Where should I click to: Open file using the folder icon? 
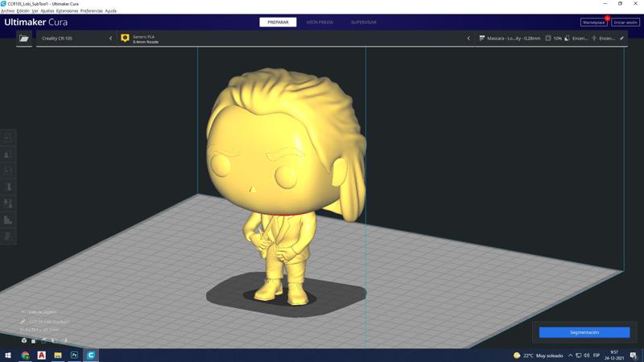tap(24, 38)
